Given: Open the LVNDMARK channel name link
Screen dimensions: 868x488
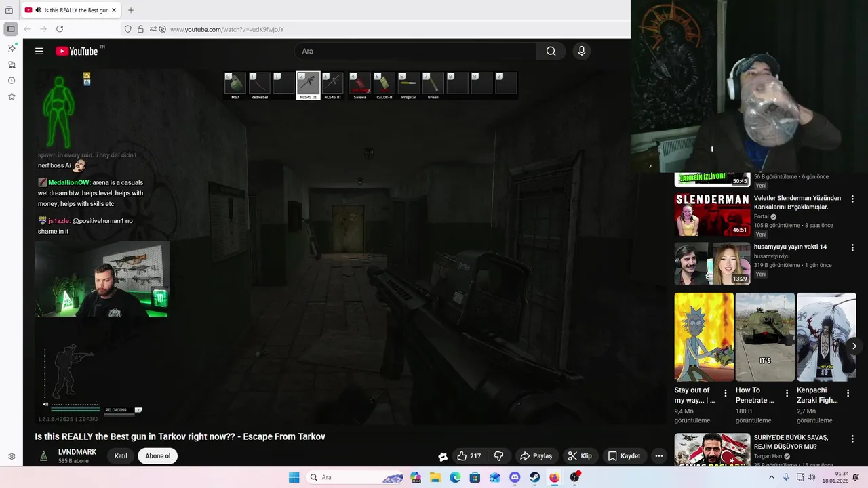Looking at the screenshot, I should pyautogui.click(x=77, y=452).
